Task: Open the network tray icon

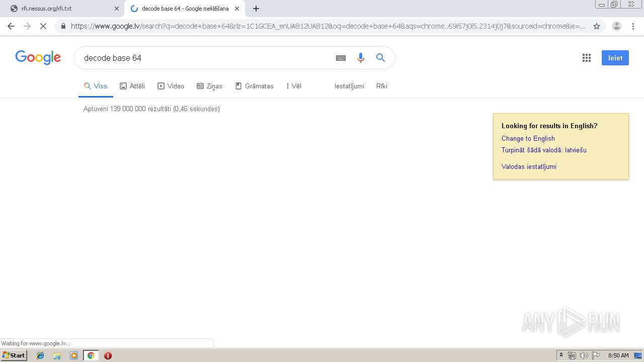Action: coord(572,355)
